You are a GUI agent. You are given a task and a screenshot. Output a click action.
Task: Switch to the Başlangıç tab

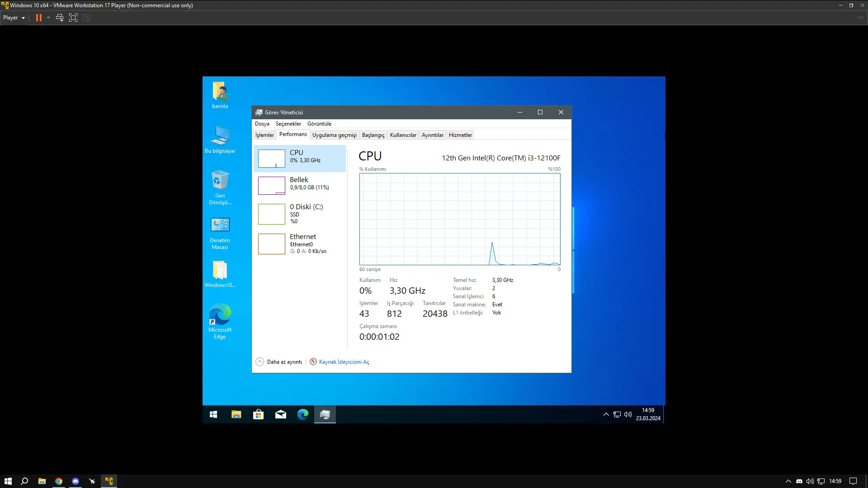[373, 135]
